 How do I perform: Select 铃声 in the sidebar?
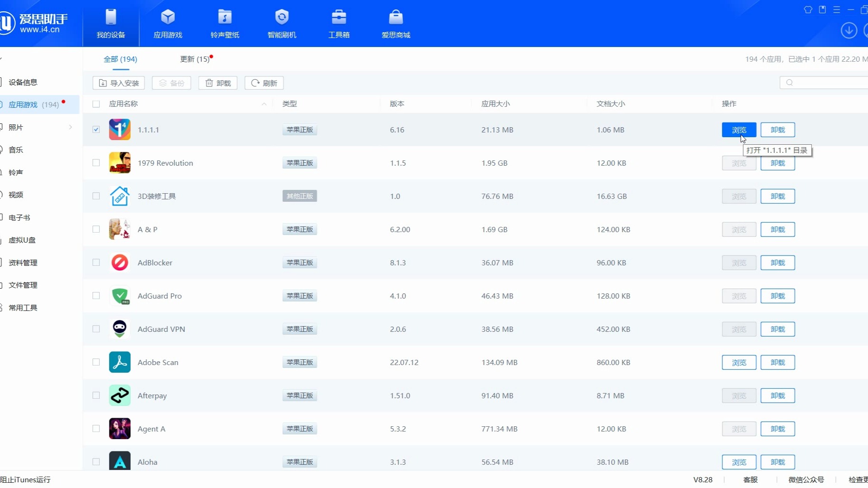pyautogui.click(x=16, y=172)
